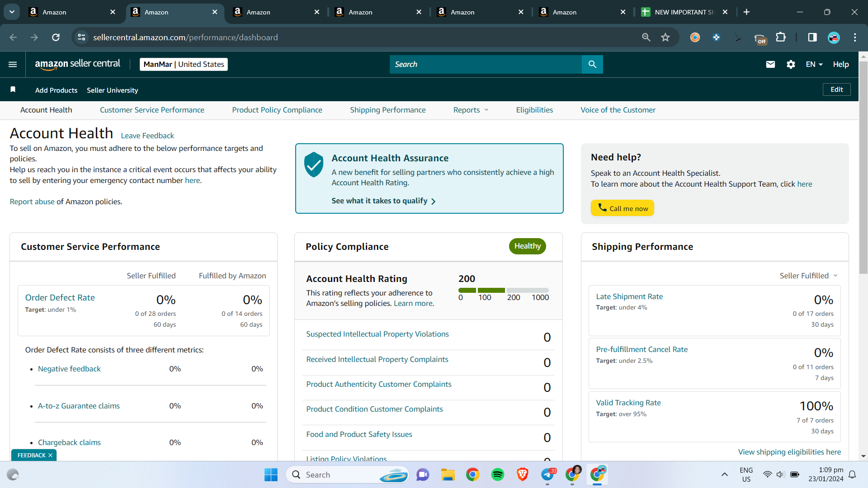Show hidden system tray icons

(x=725, y=475)
